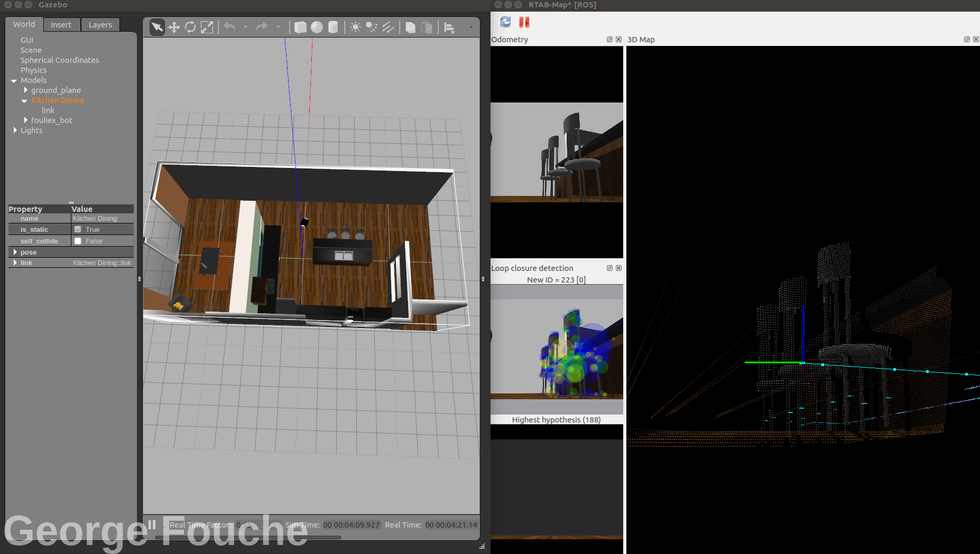Screen dimensions: 980x554
Task: Click the undo arrow in Gazebo toolbar
Action: coord(229,26)
